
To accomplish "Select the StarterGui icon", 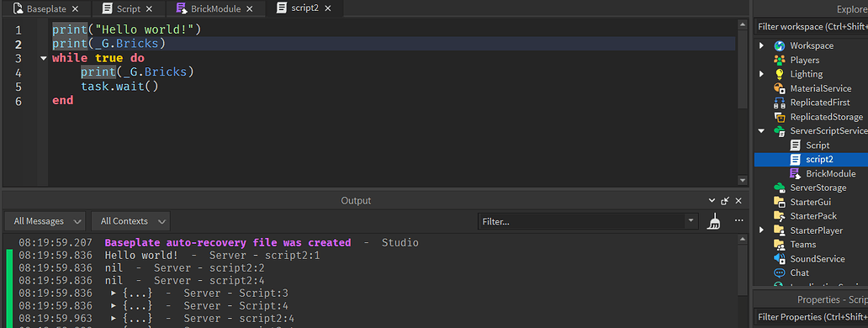I will coord(780,202).
